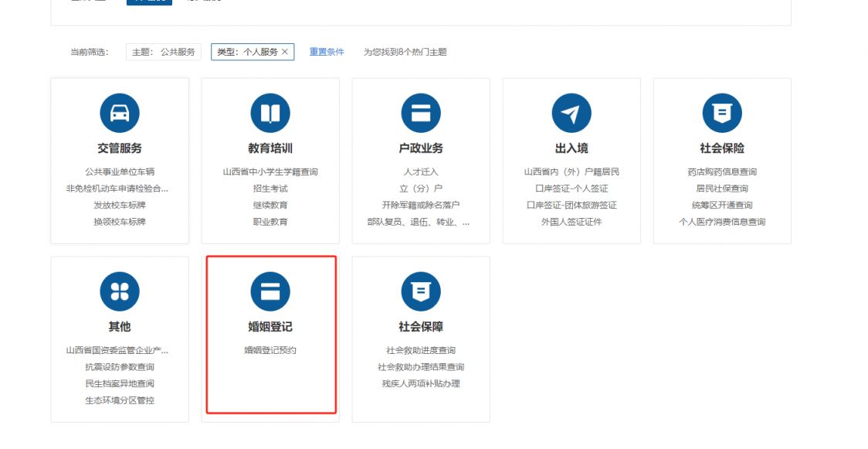Click the 残疾人两项补贴办理 link

(421, 384)
